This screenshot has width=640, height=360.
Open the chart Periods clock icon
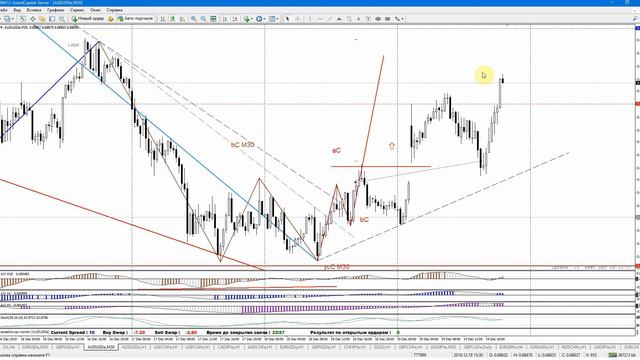point(259,19)
